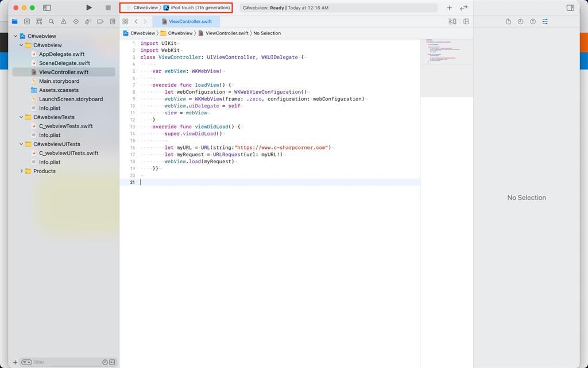The height and width of the screenshot is (368, 588).
Task: Open the Test navigator diamond icon
Action: (76, 21)
